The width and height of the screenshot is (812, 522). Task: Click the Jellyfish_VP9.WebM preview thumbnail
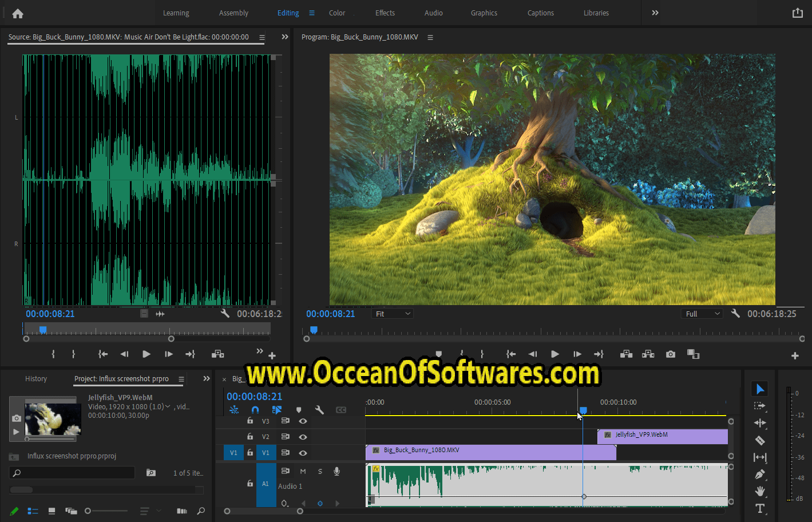[x=50, y=418]
